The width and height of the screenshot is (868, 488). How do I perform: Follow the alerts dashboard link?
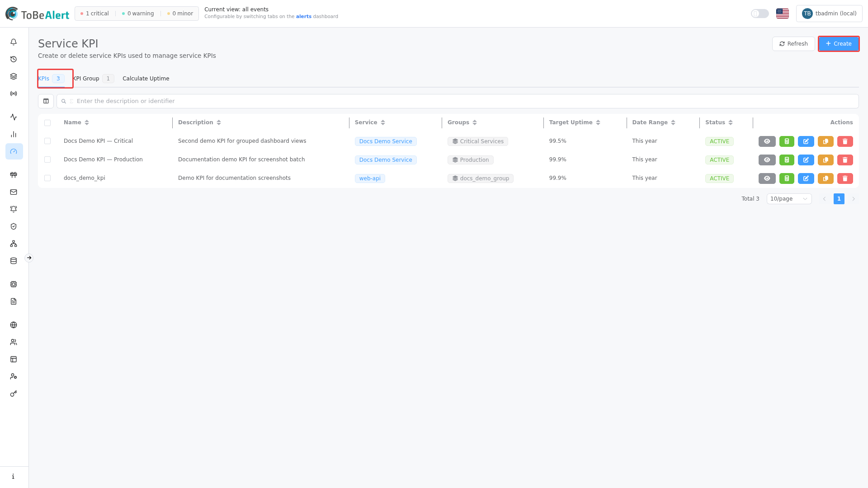[303, 17]
